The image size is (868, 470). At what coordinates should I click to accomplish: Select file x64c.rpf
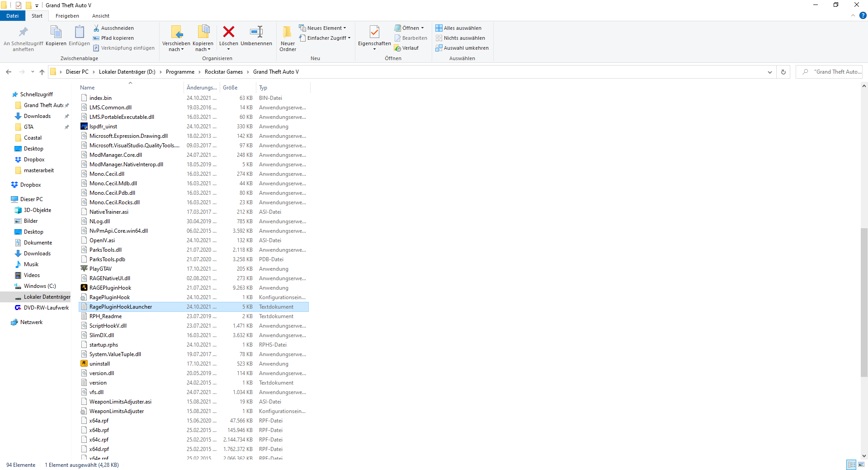[194, 440]
